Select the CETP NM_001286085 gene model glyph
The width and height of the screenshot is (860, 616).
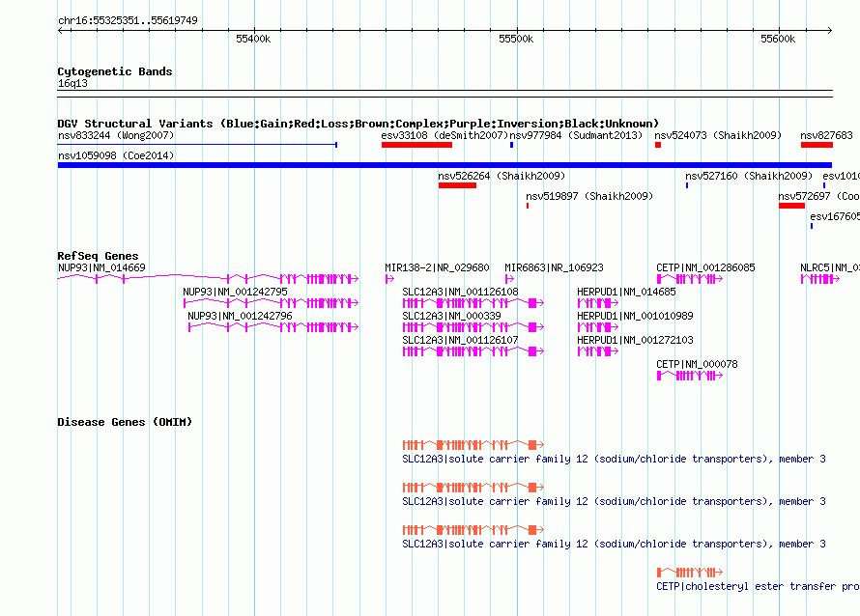(690, 279)
